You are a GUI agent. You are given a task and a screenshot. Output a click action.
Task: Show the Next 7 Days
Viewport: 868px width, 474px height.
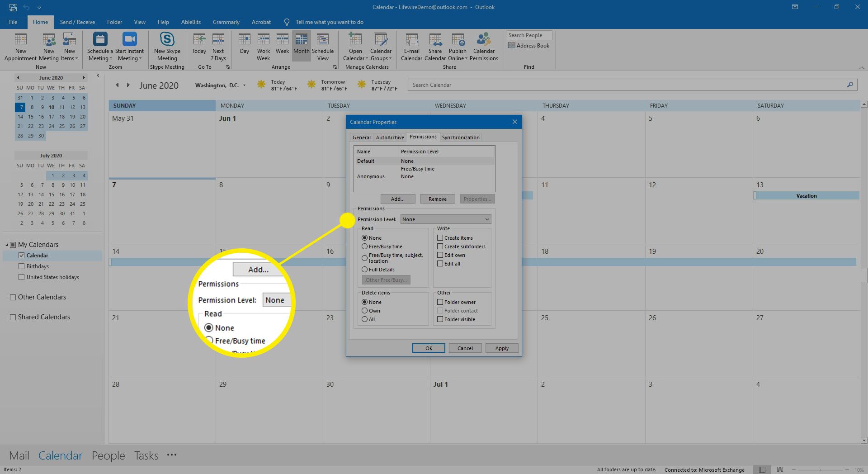(218, 47)
